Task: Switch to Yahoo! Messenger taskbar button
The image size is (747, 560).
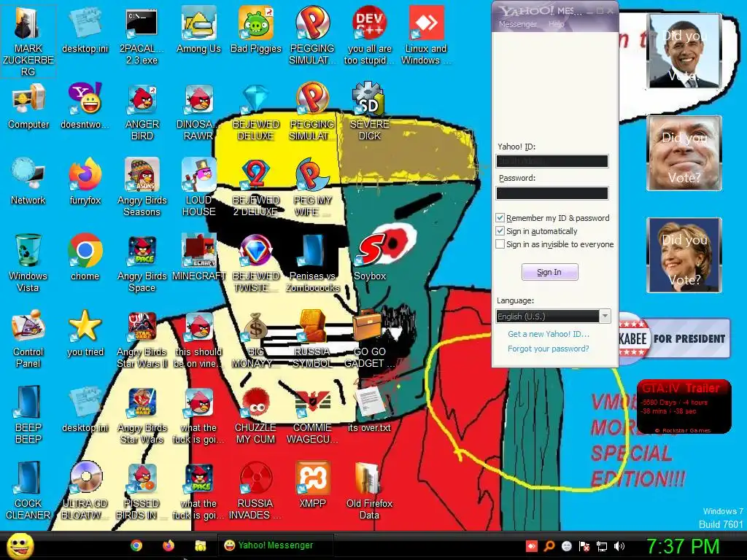Action: click(275, 545)
